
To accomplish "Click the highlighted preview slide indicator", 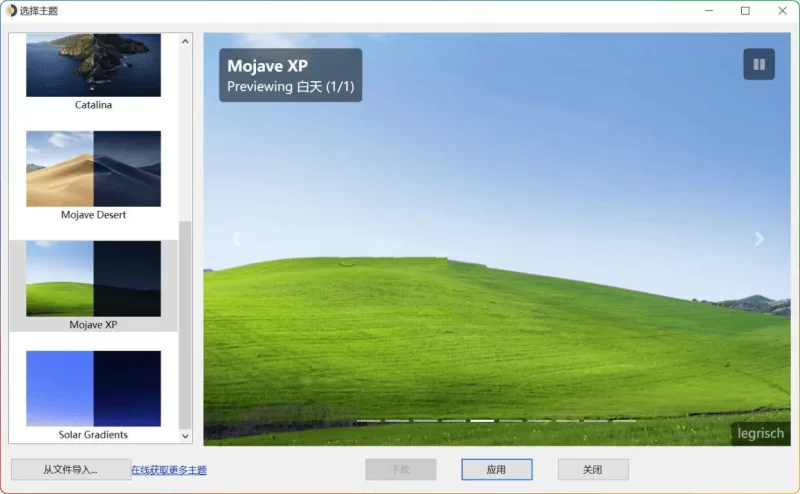I will click(482, 421).
